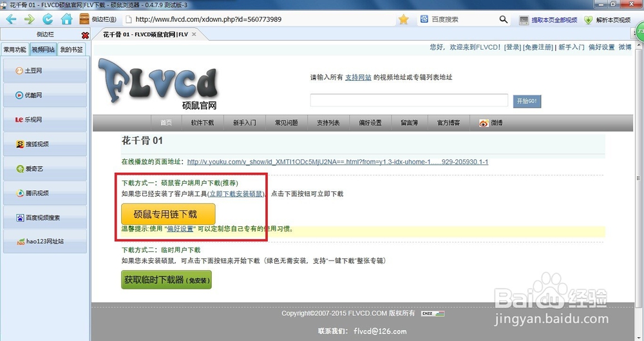The height and width of the screenshot is (341, 644).
Task: Click the FLVCD 硕鼠官网 logo
Action: point(158,84)
